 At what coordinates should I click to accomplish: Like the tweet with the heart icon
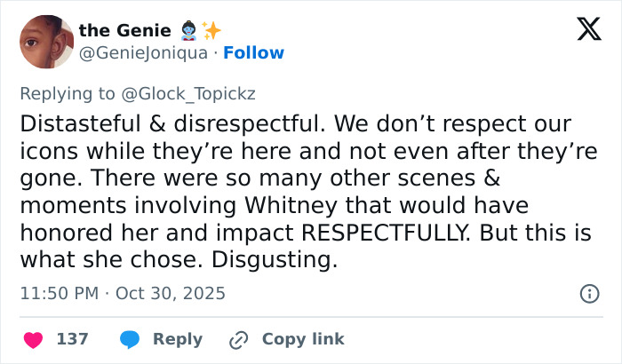[33, 339]
